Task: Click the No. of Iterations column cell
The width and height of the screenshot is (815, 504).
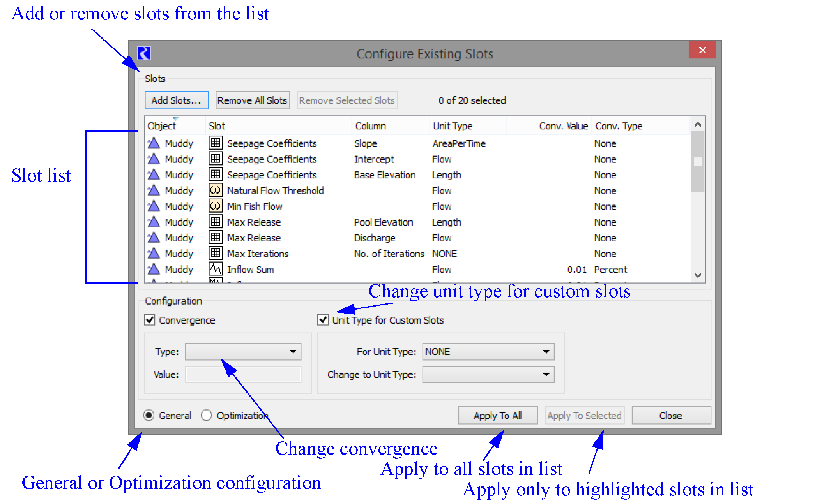Action: tap(389, 253)
